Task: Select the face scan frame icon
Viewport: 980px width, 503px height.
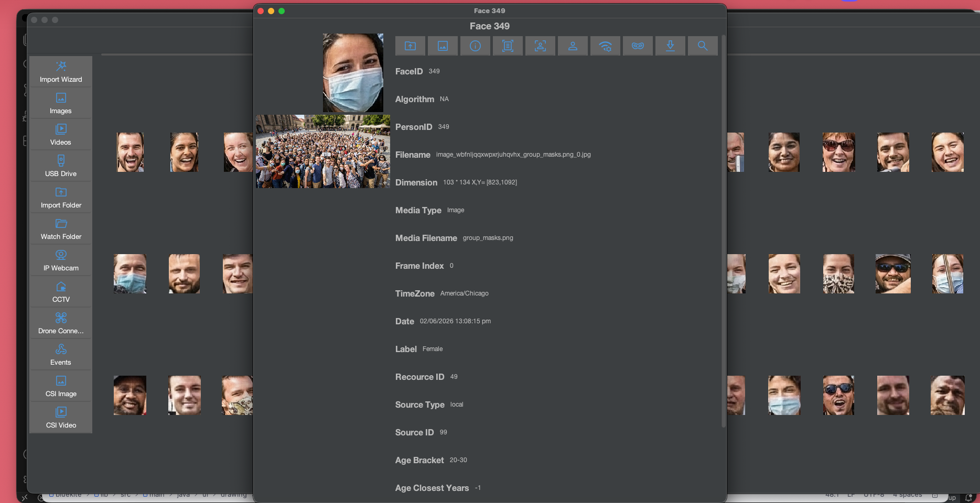Action: tap(540, 46)
